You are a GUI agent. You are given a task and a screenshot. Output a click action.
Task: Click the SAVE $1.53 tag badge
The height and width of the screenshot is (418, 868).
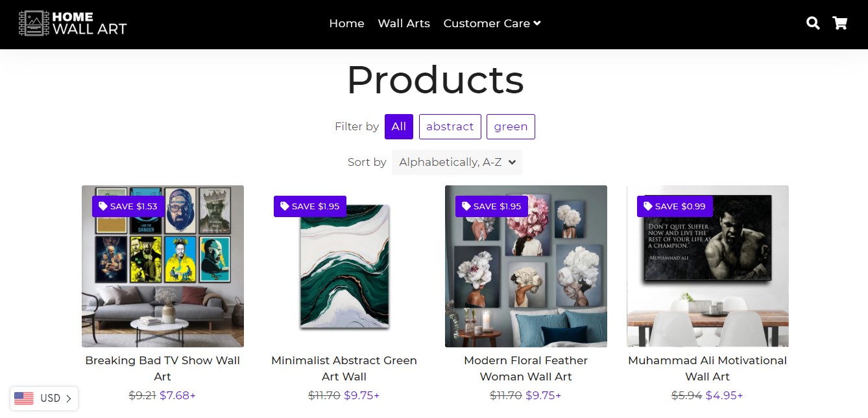pyautogui.click(x=128, y=207)
